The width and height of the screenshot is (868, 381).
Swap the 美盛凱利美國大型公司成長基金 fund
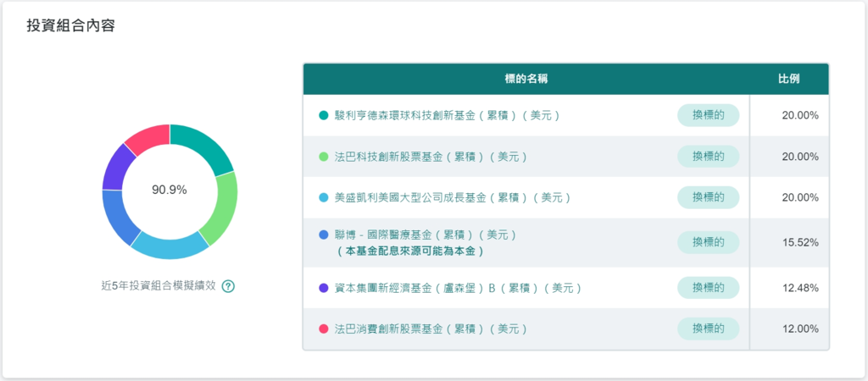[709, 197]
